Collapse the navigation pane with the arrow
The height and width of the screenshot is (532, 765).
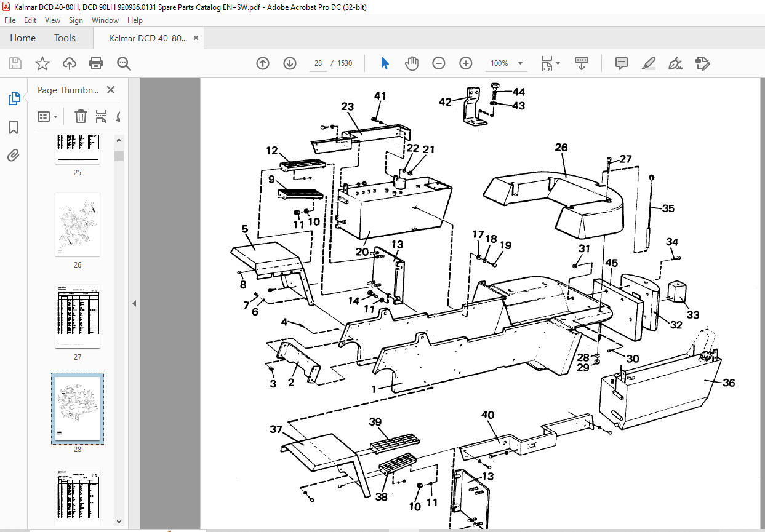click(x=135, y=304)
